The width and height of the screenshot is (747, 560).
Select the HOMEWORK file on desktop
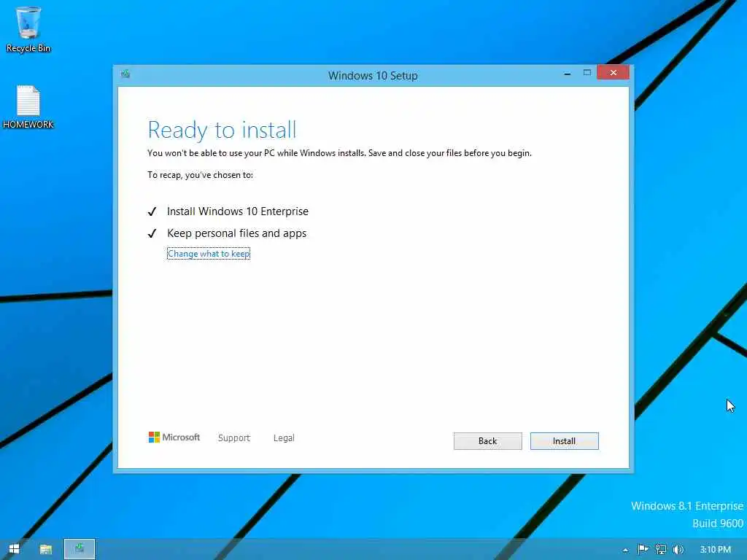point(28,107)
